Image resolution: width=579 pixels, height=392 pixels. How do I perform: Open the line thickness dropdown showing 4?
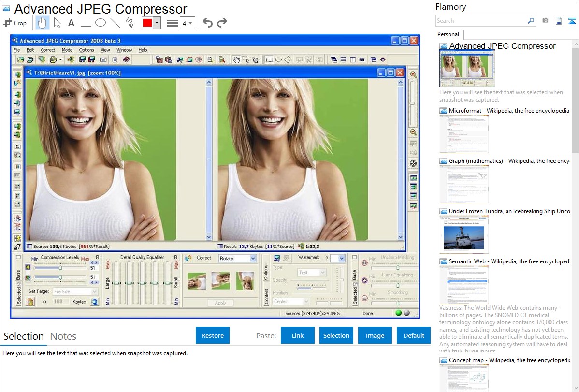point(187,23)
